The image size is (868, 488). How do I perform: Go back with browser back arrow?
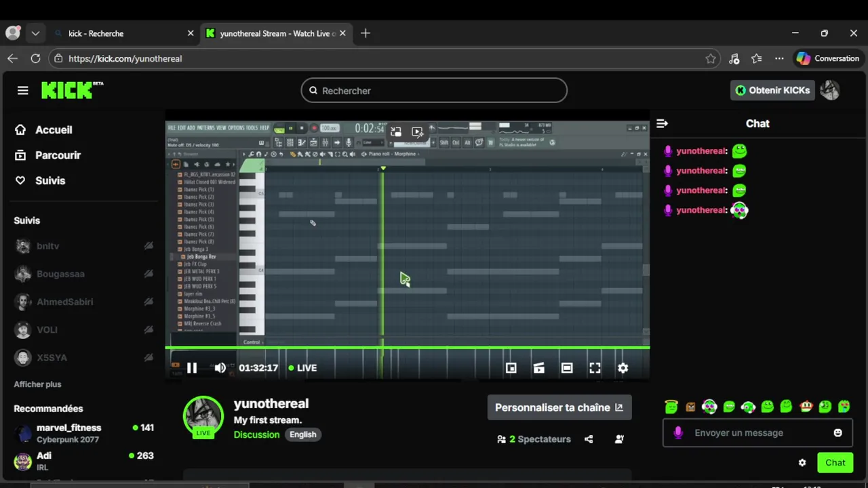coord(12,58)
